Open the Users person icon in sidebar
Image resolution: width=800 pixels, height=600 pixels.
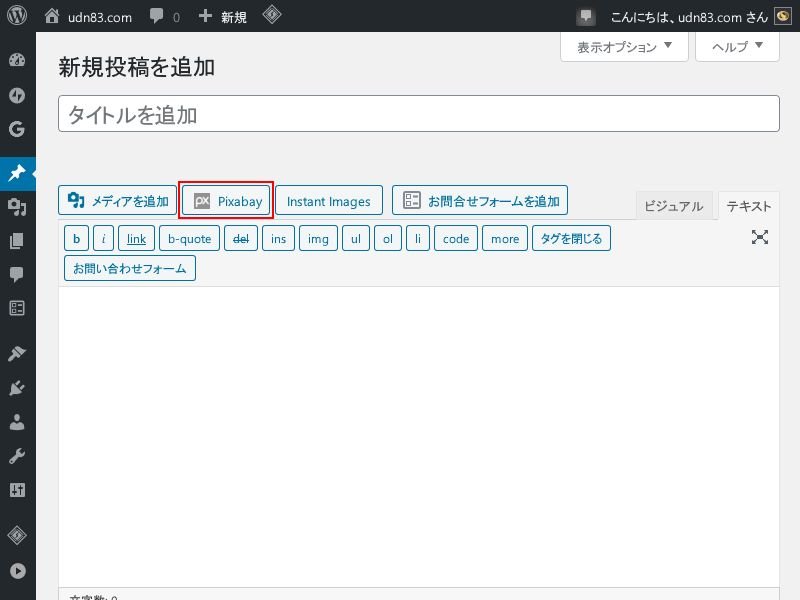[17, 422]
